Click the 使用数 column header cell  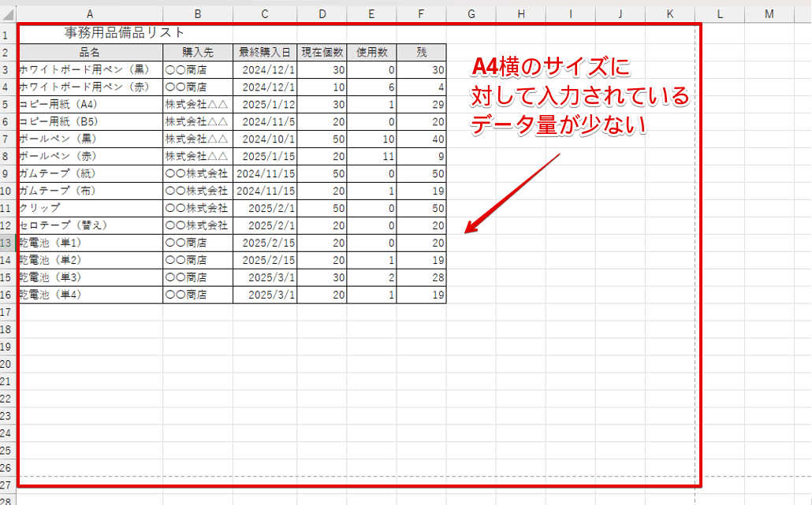point(371,50)
